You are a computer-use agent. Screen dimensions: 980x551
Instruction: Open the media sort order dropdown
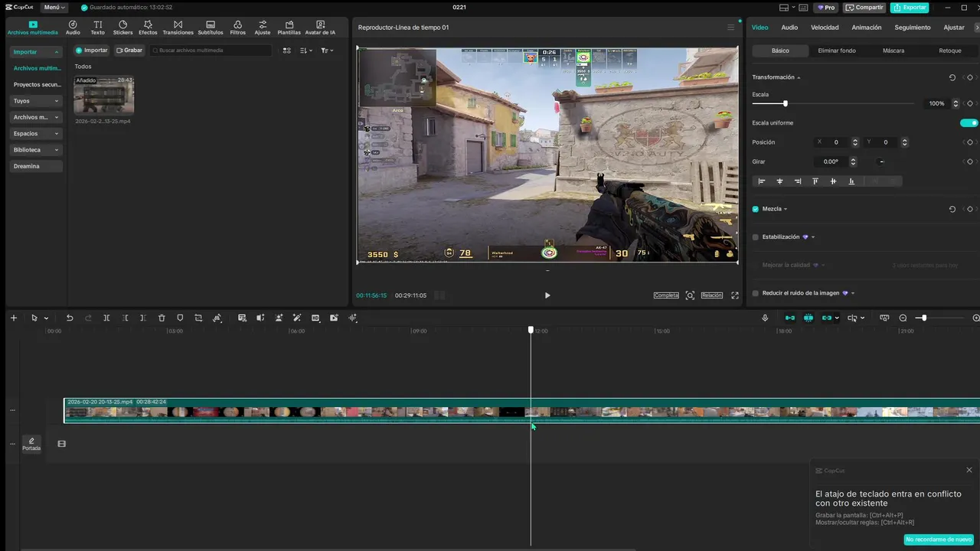305,51
